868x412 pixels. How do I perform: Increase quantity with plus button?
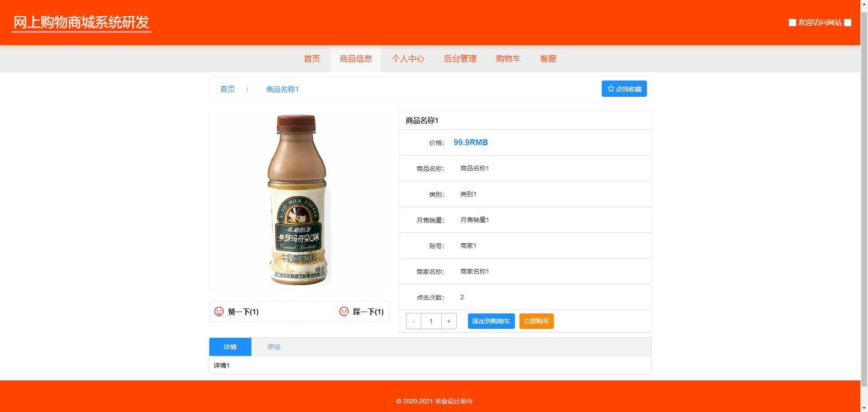[x=448, y=321]
